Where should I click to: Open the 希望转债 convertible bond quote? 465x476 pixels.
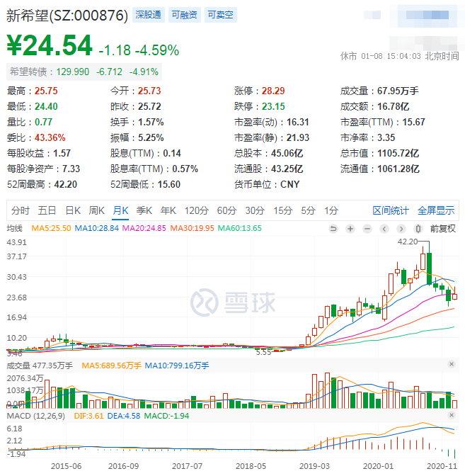(84, 72)
